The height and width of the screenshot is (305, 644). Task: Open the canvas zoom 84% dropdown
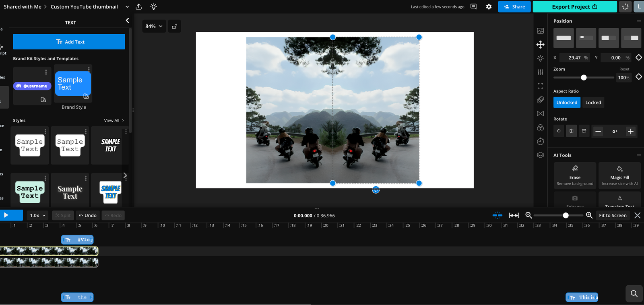pos(154,27)
